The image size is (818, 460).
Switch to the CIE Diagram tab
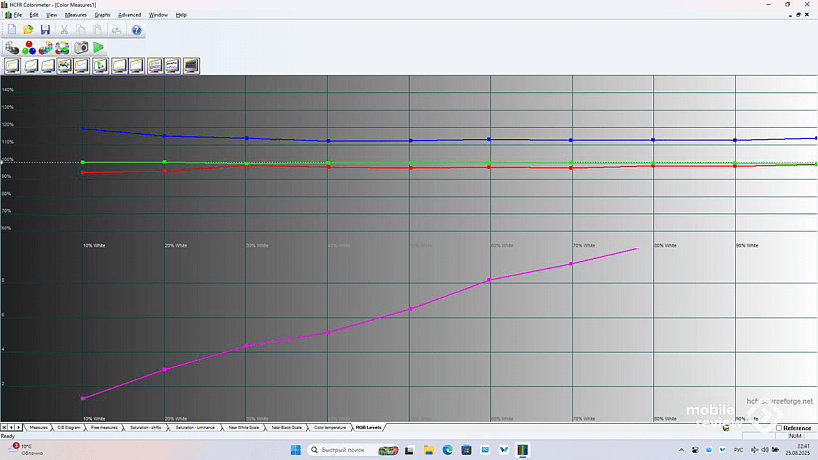(68, 427)
